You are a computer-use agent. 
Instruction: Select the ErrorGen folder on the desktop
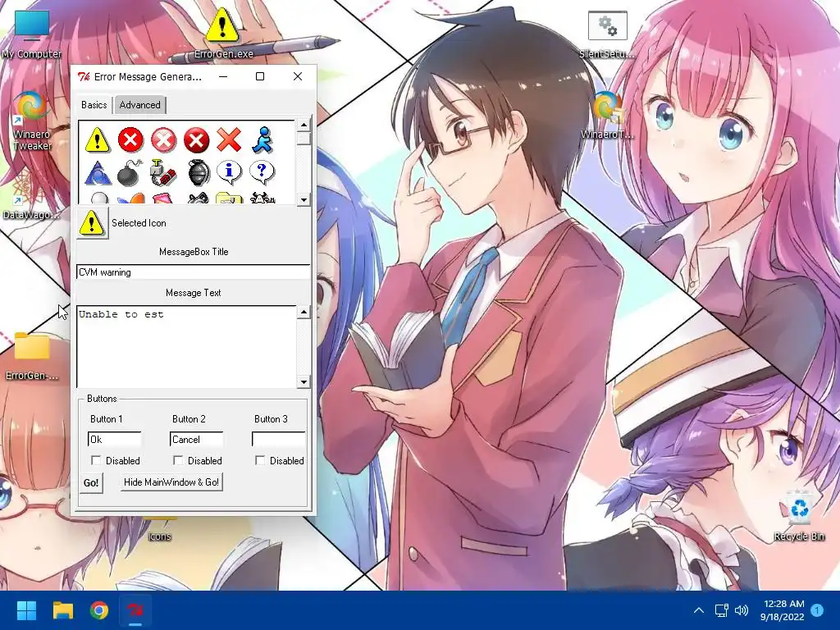(32, 356)
